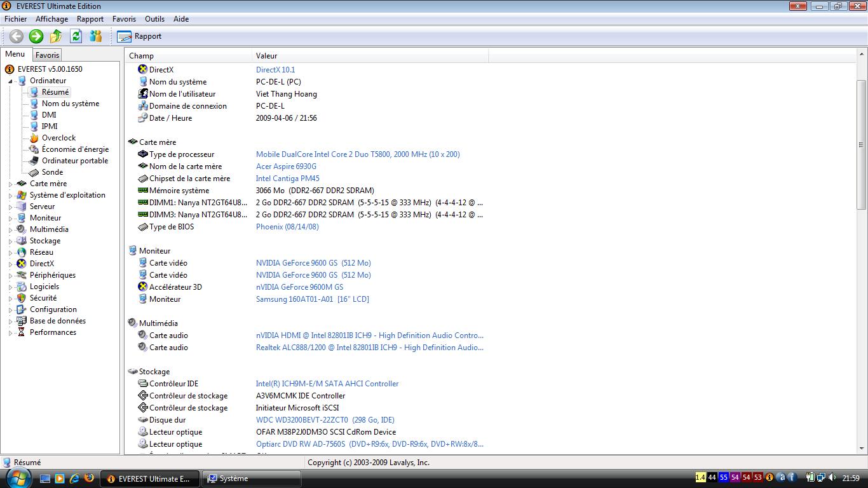The width and height of the screenshot is (868, 488).
Task: Open the DirectX 10.1 value link
Action: [x=275, y=70]
